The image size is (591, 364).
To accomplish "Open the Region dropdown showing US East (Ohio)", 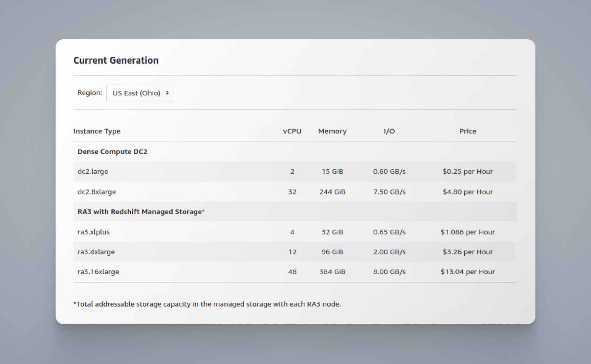I will pos(140,93).
